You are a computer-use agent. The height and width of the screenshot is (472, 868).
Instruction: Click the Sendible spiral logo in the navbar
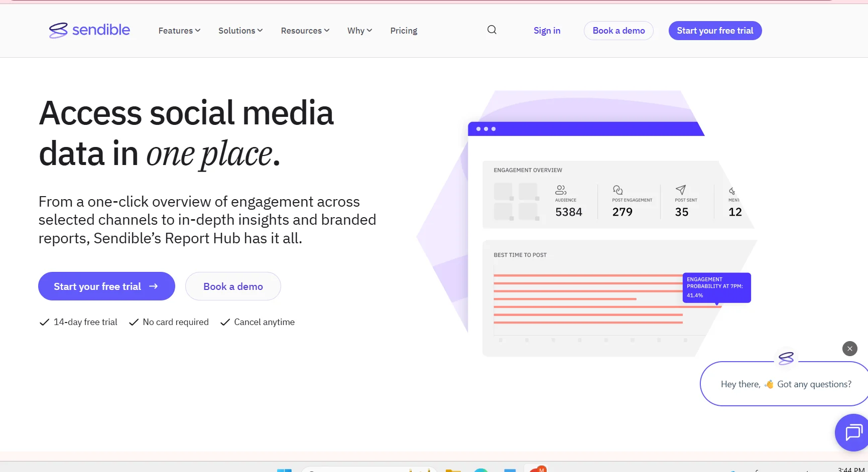point(58,30)
